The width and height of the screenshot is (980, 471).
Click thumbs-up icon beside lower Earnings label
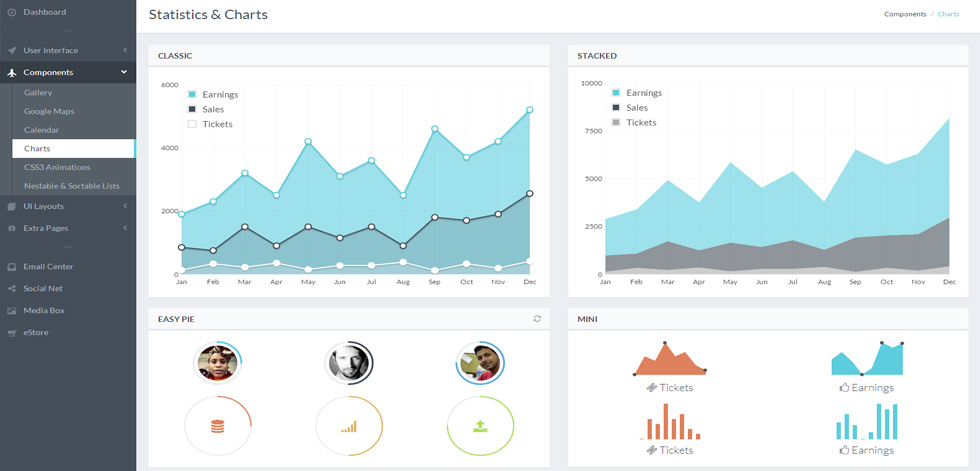pyautogui.click(x=844, y=450)
